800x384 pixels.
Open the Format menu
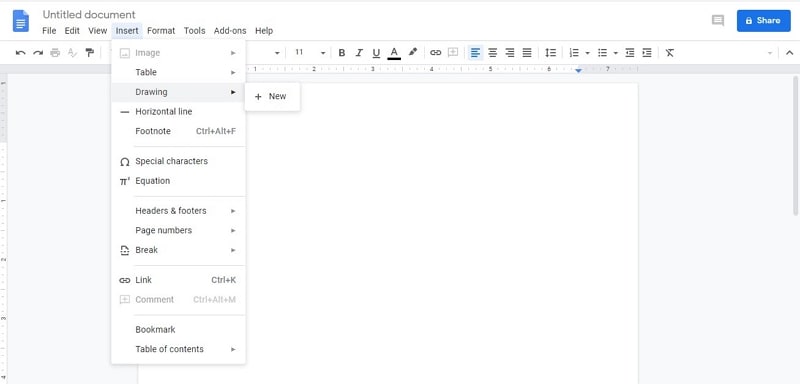161,31
